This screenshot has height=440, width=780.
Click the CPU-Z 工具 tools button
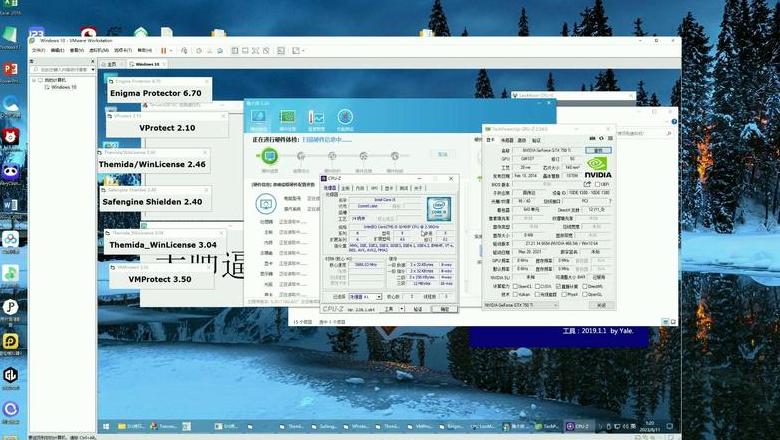[x=390, y=309]
